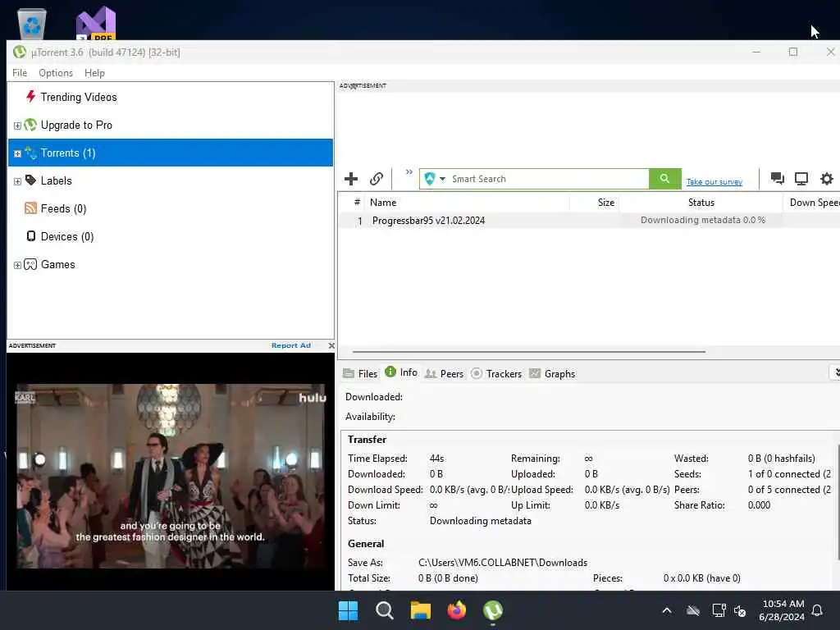Click the Hulu video advertisement
840x630 pixels.
pos(171,476)
